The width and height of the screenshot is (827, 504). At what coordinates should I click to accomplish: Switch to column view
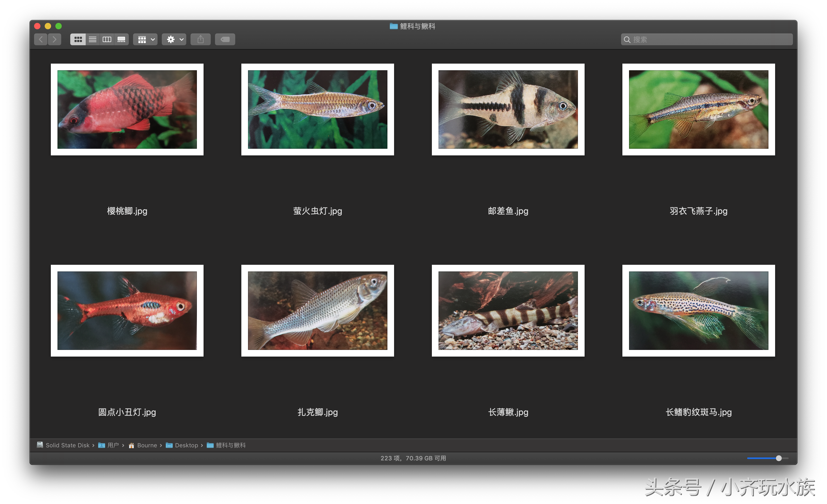[107, 40]
